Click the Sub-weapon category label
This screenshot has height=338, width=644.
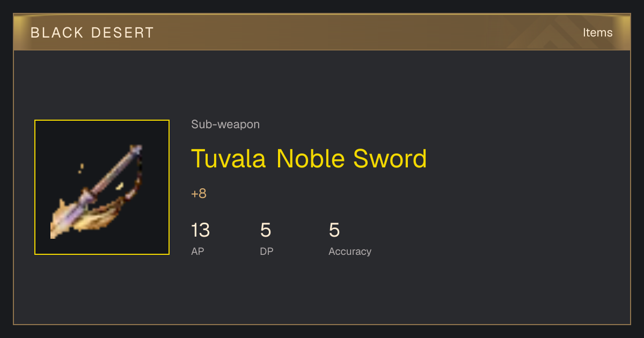225,124
